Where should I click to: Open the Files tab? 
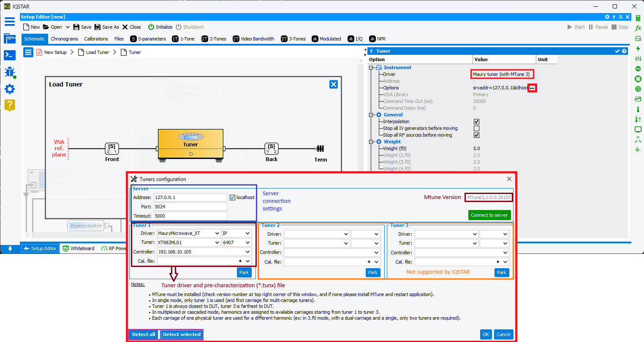click(x=119, y=39)
